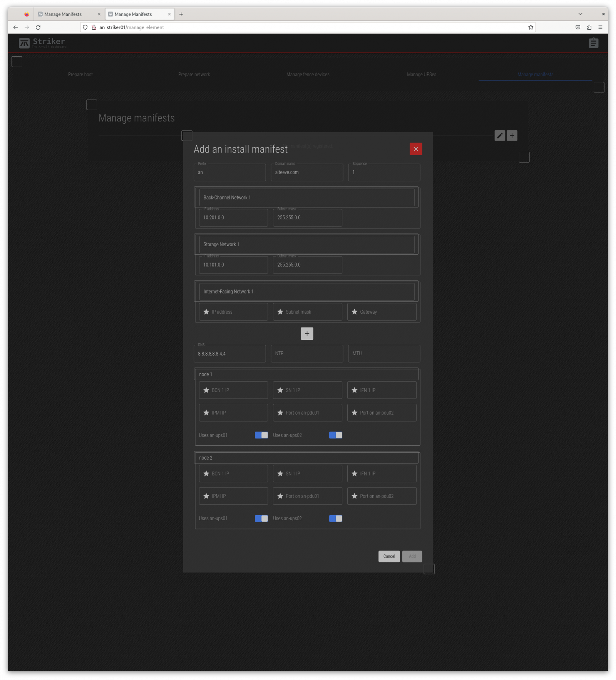Open the clipboard icon in Striker header

coord(593,43)
